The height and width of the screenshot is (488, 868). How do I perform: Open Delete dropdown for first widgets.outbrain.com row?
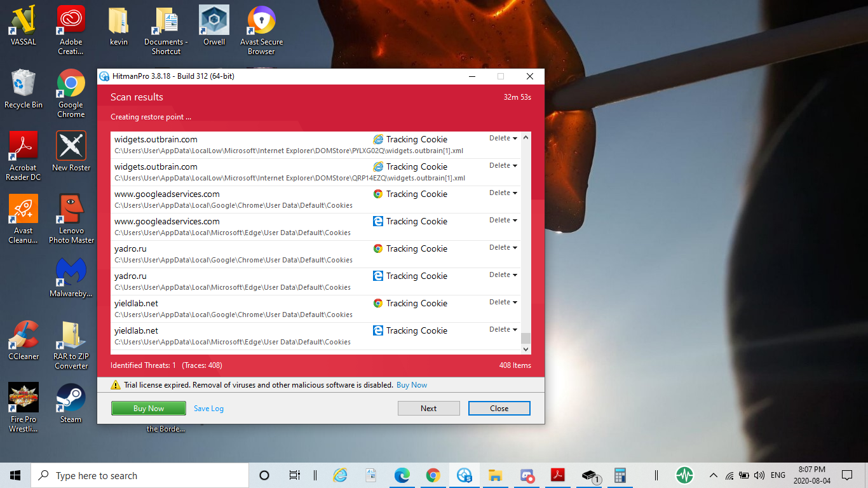503,139
